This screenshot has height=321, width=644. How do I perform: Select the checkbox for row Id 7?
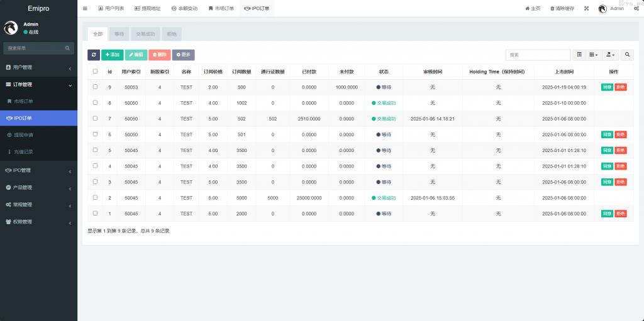tap(95, 118)
